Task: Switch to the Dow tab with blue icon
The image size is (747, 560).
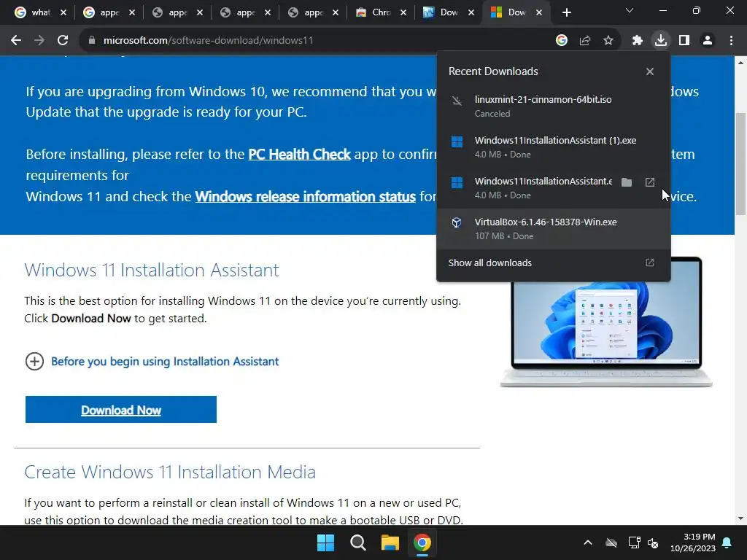Action: pos(449,12)
